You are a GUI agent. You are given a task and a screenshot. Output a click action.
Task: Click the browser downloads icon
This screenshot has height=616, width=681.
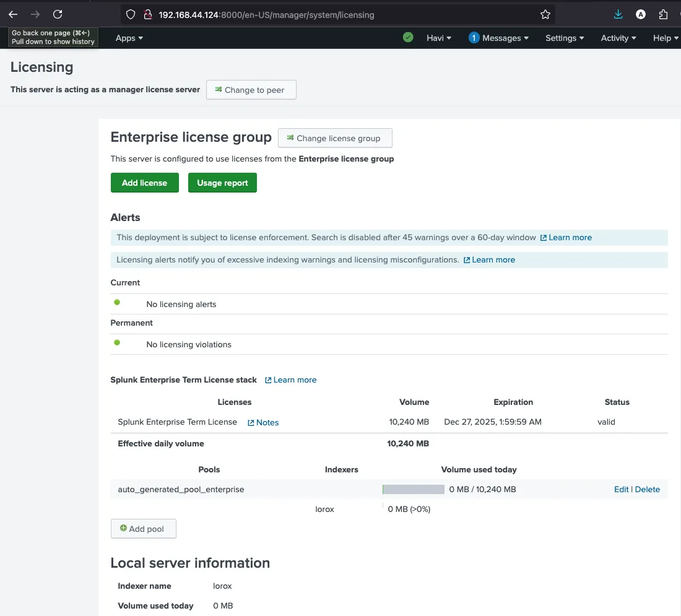pyautogui.click(x=618, y=14)
